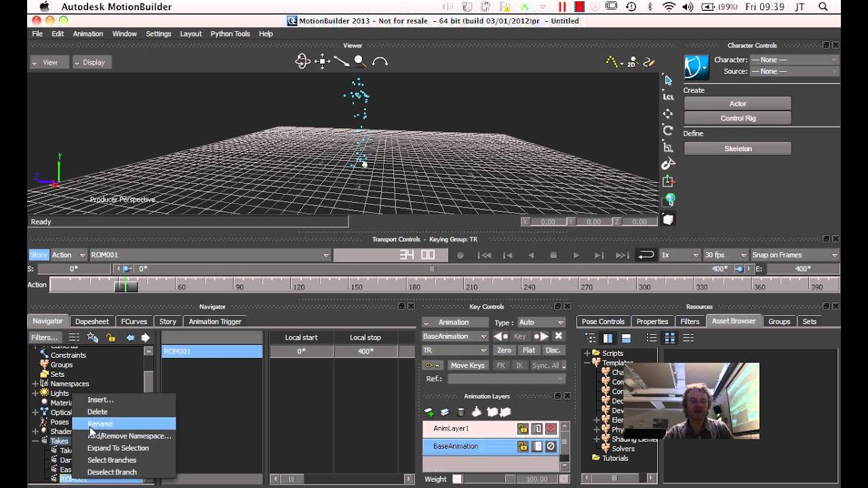
Task: Adjust the animation layer Weight slider
Action: [x=483, y=479]
